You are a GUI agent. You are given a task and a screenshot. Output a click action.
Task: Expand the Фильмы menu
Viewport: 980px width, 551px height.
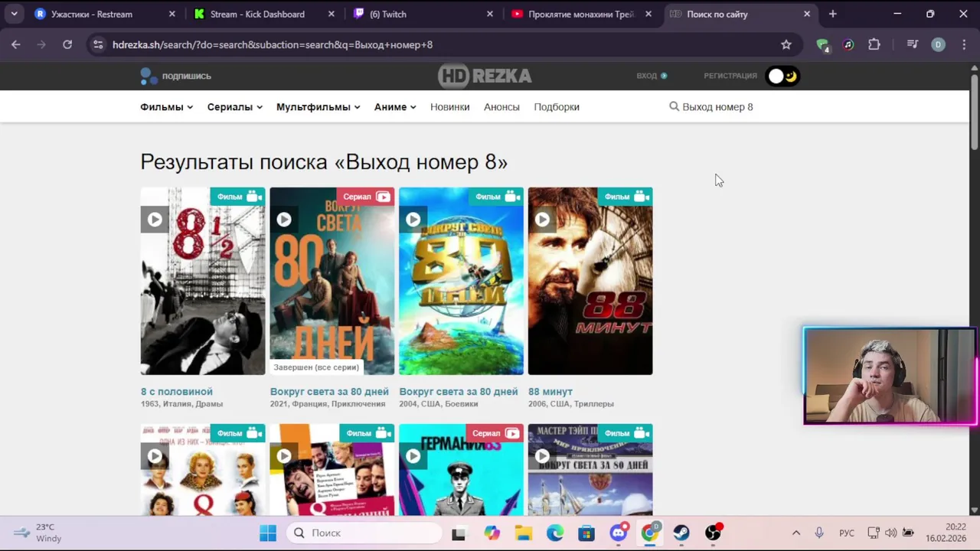[x=166, y=107]
